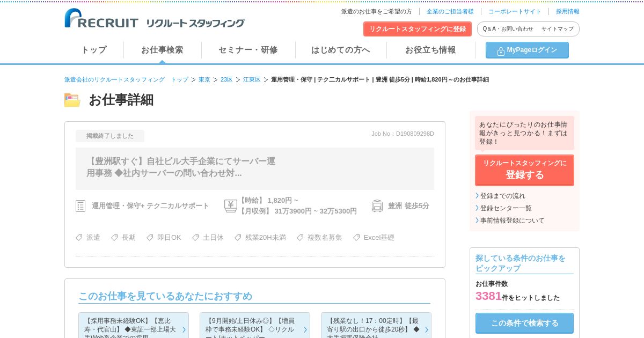
Task: Open the お仕事検索 navigation tab
Action: tap(162, 50)
